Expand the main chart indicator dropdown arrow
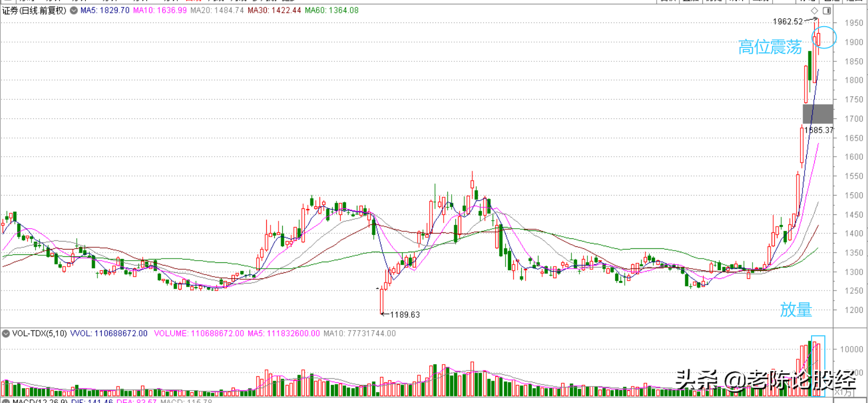The width and height of the screenshot is (868, 403). click(x=73, y=10)
